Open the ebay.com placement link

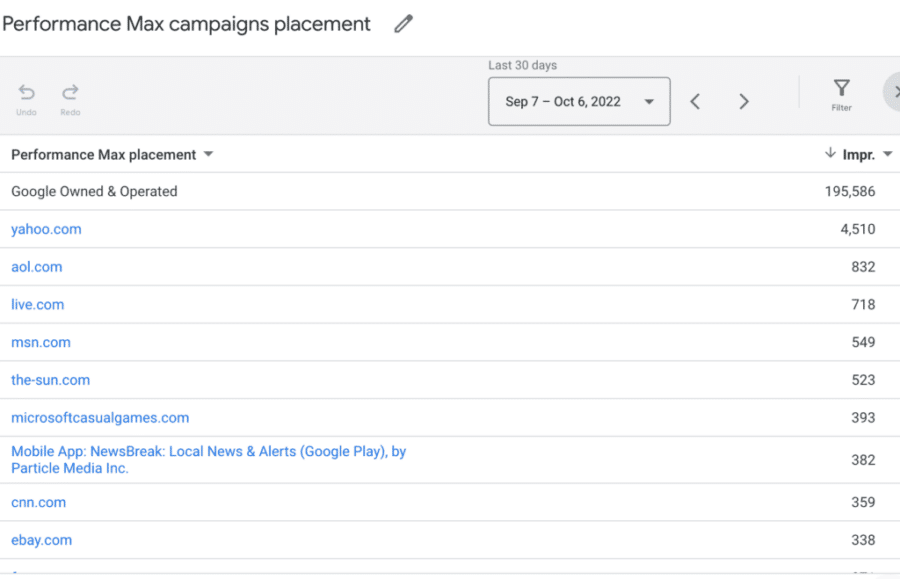(x=41, y=540)
